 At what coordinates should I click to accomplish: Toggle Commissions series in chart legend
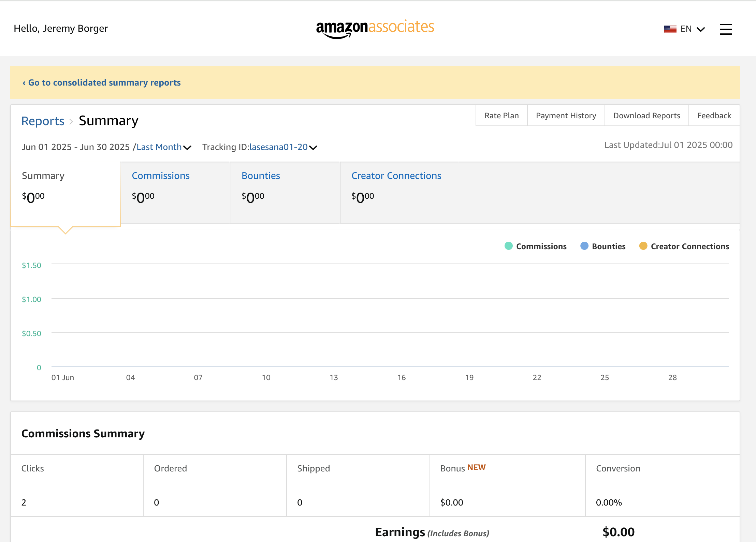click(x=535, y=246)
